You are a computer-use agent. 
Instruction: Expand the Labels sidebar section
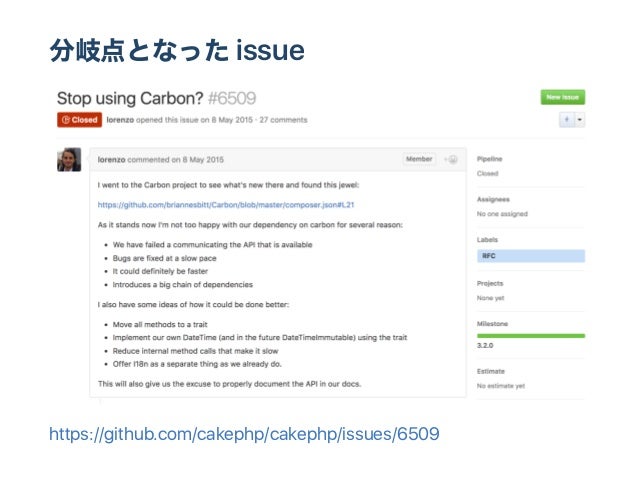point(487,240)
